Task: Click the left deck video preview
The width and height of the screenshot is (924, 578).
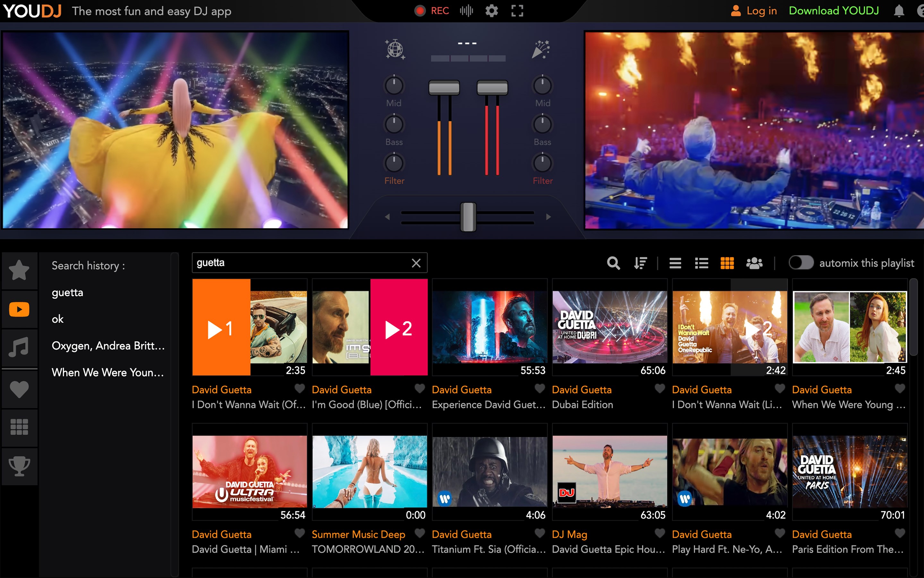Action: point(175,130)
